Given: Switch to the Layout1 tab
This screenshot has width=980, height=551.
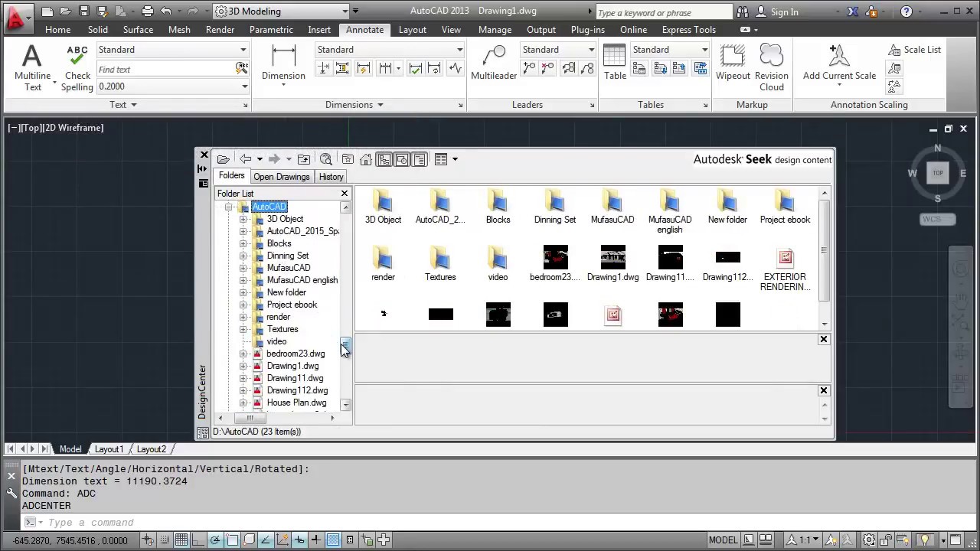Looking at the screenshot, I should click(109, 449).
